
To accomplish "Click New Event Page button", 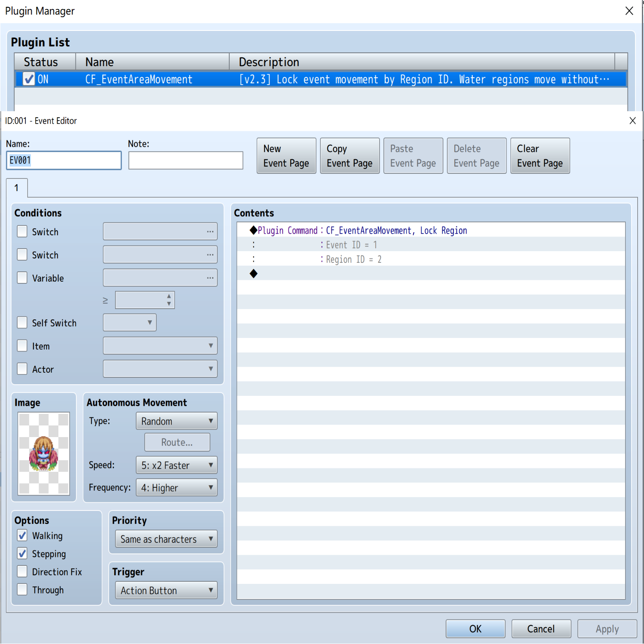I will pyautogui.click(x=286, y=156).
